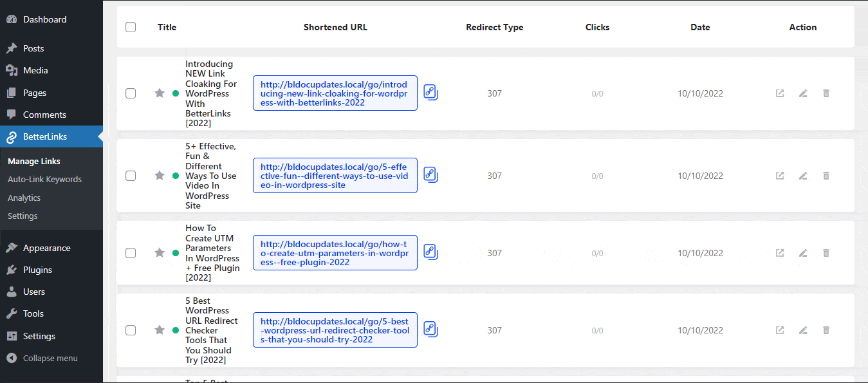
Task: Check the checkbox for the first link row
Action: pyautogui.click(x=131, y=93)
